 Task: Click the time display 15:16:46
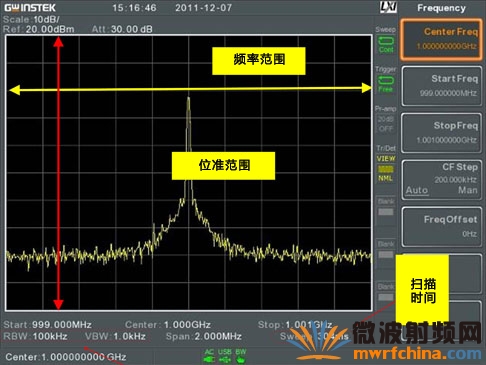(134, 8)
